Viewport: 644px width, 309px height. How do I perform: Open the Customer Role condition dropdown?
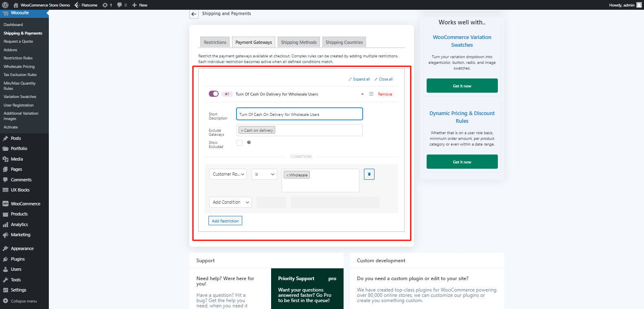pyautogui.click(x=228, y=174)
